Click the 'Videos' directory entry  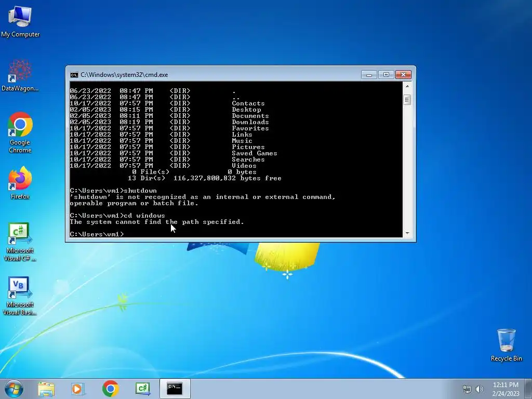pyautogui.click(x=244, y=166)
